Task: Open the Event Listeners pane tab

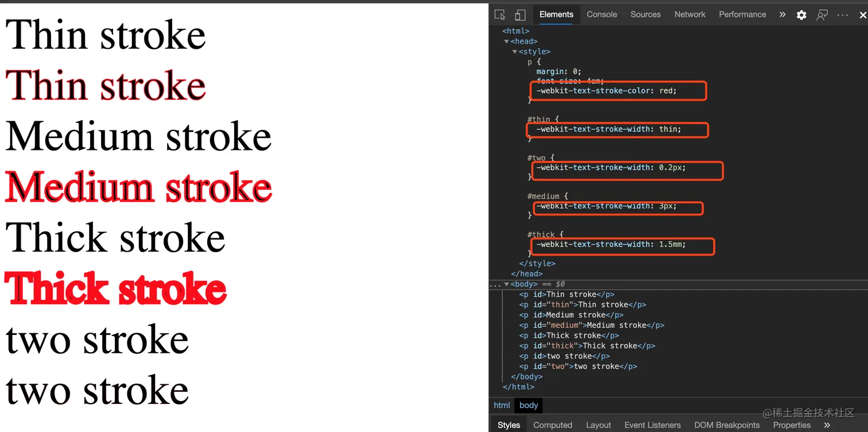Action: 653,425
